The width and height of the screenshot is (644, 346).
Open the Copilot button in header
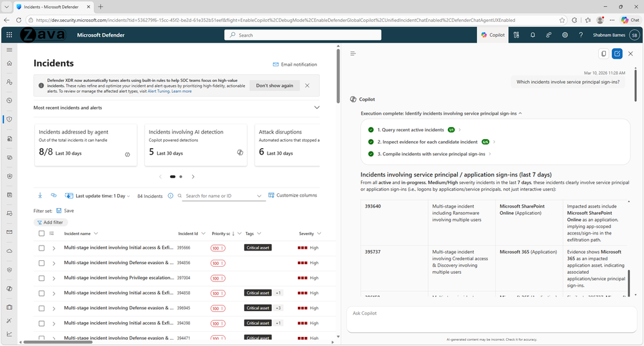493,35
